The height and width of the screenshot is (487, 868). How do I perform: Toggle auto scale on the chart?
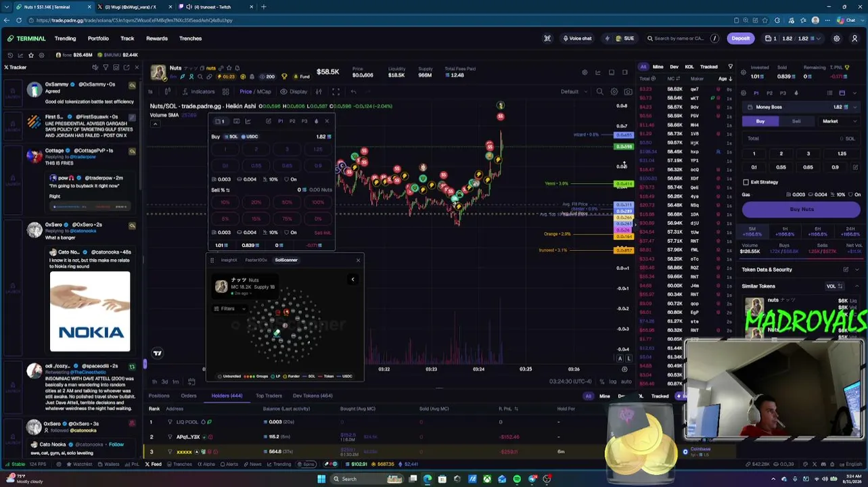626,382
